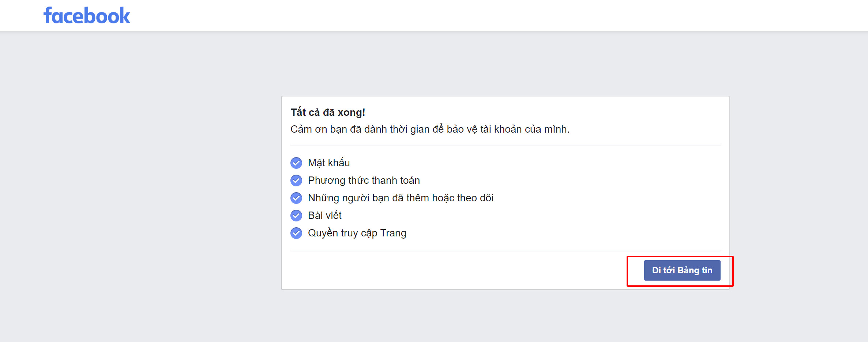This screenshot has height=342, width=868.
Task: Click the 'Quyền truy cập Trang' item
Action: click(357, 233)
